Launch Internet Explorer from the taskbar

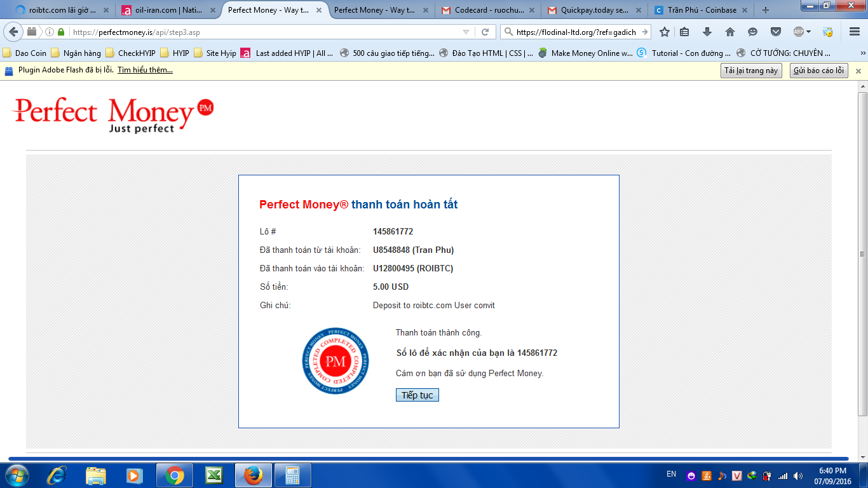[57, 475]
